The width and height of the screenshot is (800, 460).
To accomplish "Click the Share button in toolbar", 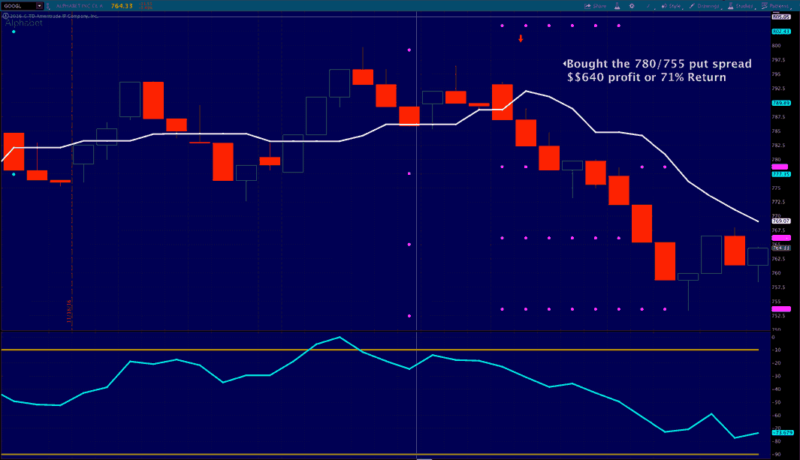I will [595, 6].
